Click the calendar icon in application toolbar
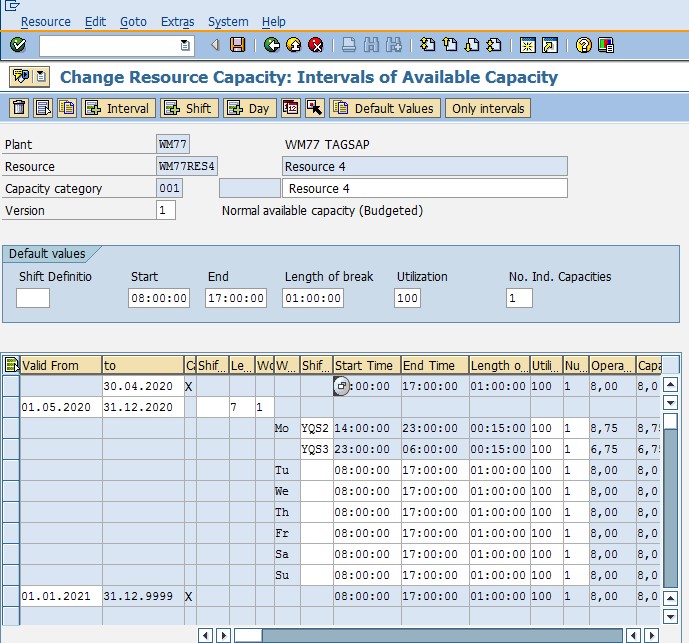The height and width of the screenshot is (643, 689). coord(290,108)
